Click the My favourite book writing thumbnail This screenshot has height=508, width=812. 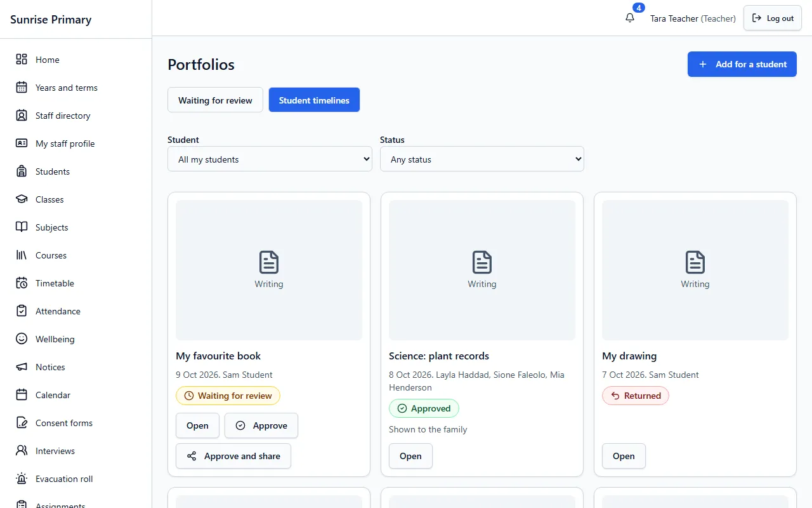coord(269,270)
